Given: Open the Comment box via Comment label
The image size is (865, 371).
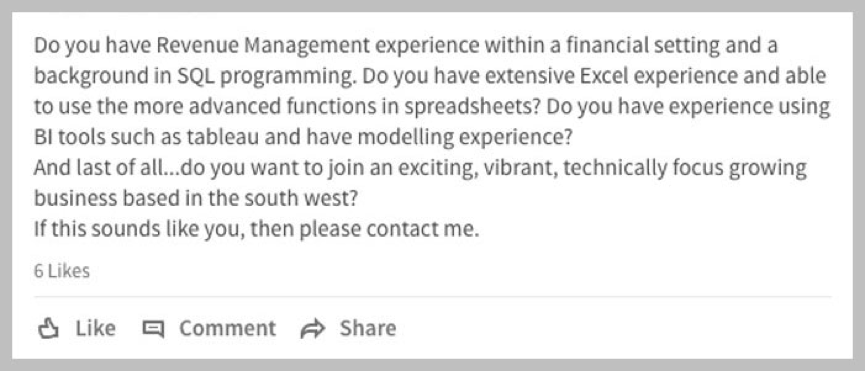Looking at the screenshot, I should coord(227,328).
